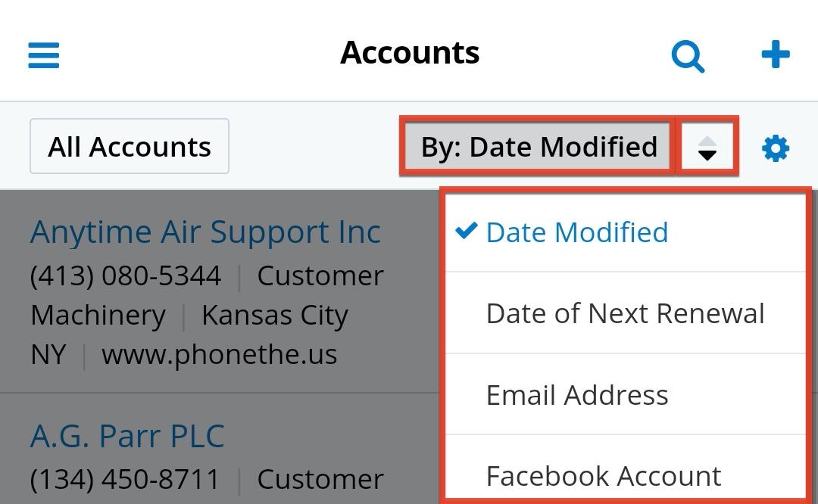
Task: Click the checkmark beside Date Modified
Action: click(467, 232)
